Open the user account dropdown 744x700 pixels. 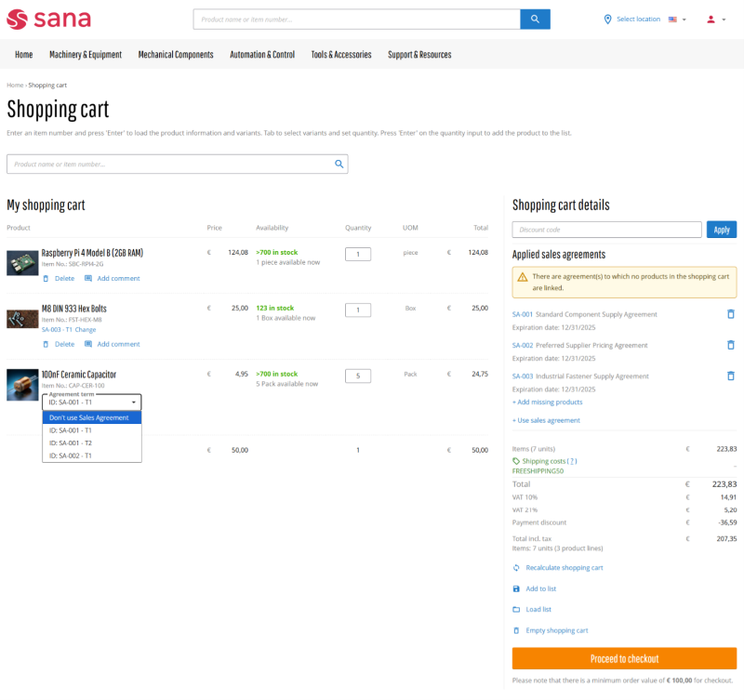point(714,20)
